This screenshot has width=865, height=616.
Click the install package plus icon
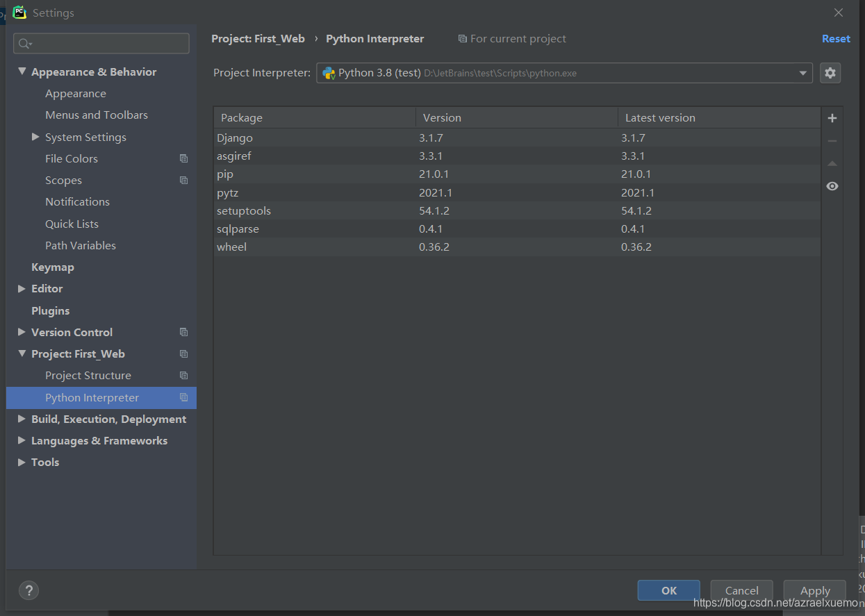click(x=832, y=118)
